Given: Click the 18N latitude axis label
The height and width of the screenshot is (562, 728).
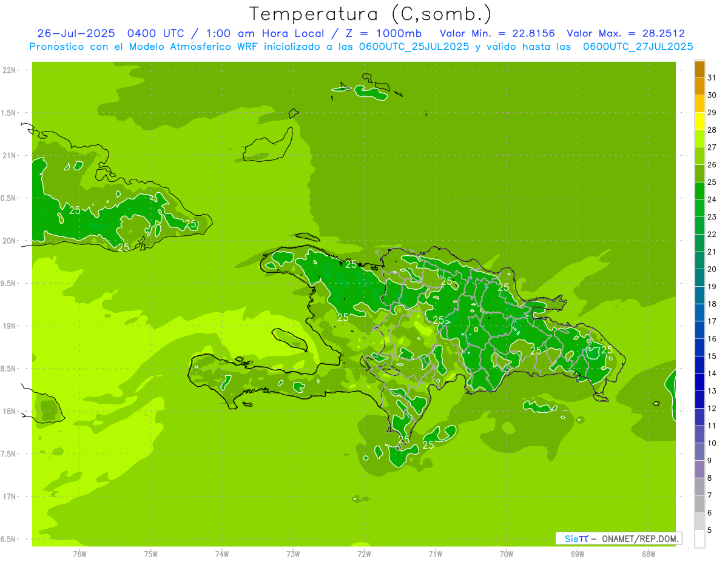Looking at the screenshot, I should tap(9, 411).
